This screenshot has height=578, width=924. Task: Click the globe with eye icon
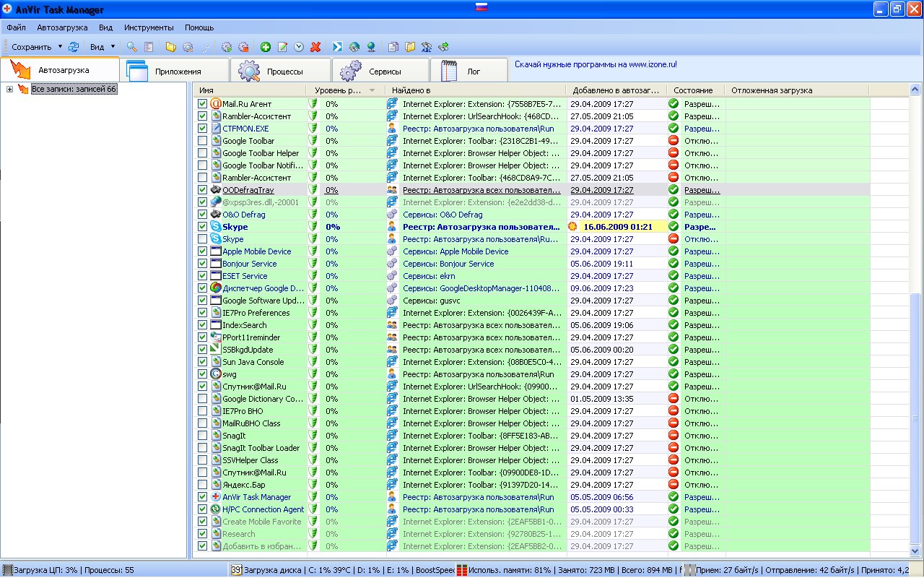354,47
